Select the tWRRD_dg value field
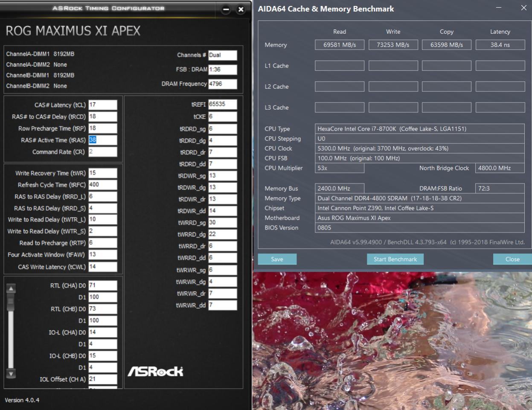The image size is (532, 410). coord(223,234)
